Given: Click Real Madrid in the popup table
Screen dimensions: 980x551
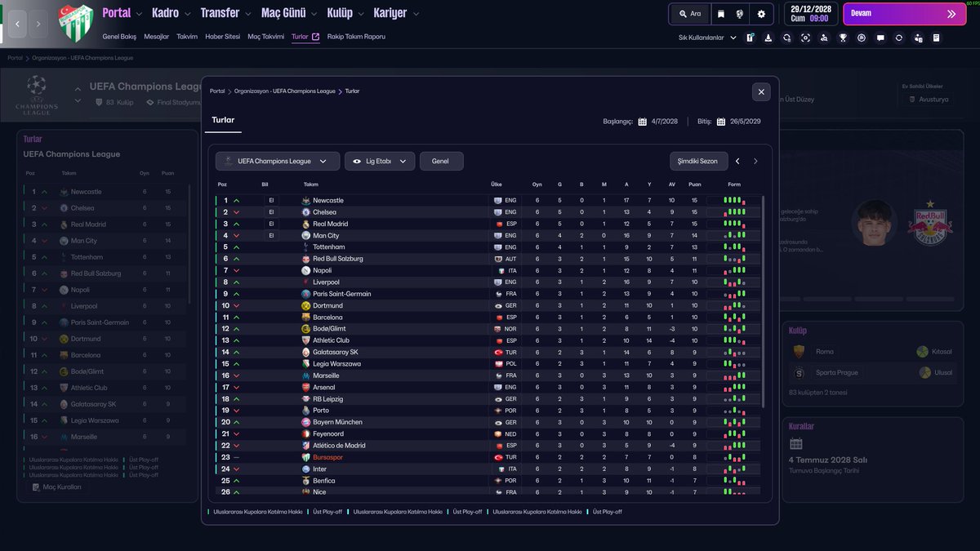Looking at the screenshot, I should [x=331, y=224].
